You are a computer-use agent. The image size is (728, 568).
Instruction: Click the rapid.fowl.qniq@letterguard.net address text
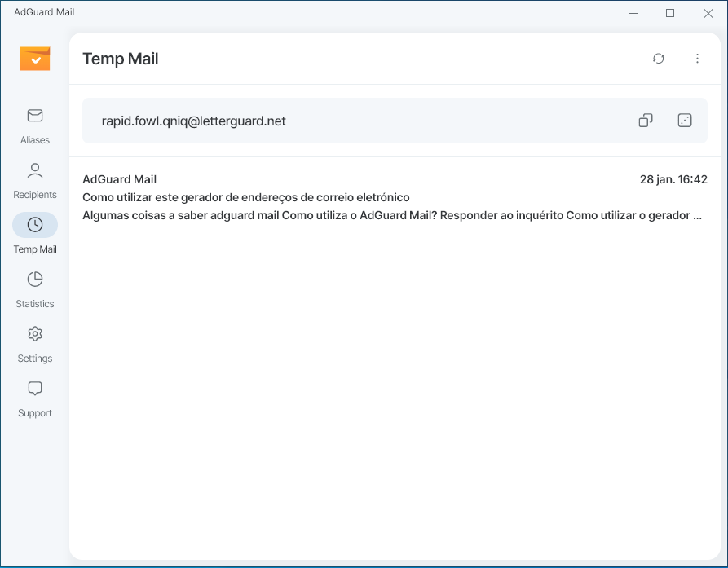coord(193,121)
